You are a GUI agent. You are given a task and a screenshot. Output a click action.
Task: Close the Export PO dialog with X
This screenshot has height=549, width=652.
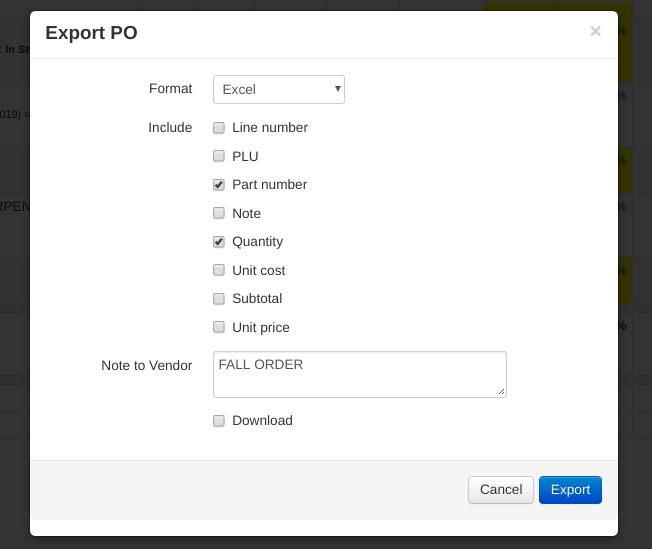(595, 31)
